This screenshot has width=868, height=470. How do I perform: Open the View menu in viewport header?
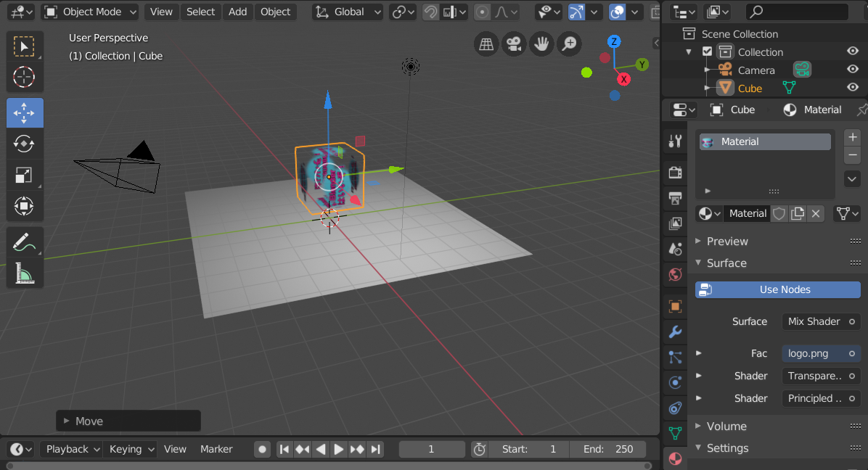click(x=161, y=12)
